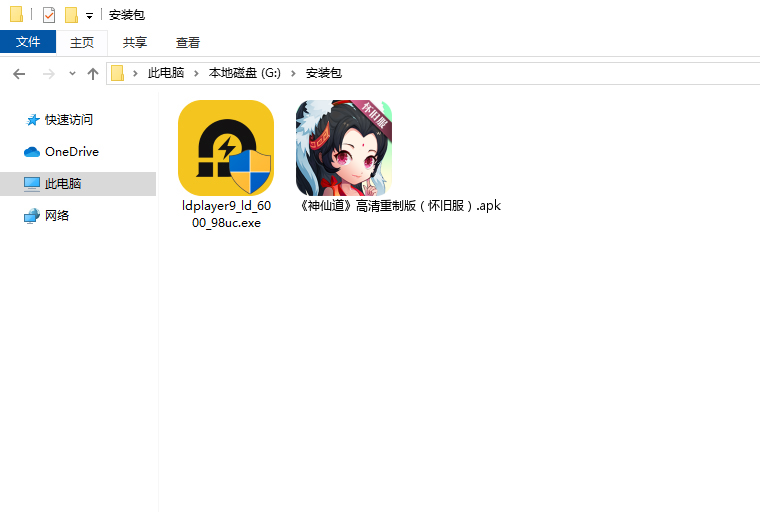
Task: Click the ldplayer9_ld_6000_98uc.exe file name
Action: 226,214
